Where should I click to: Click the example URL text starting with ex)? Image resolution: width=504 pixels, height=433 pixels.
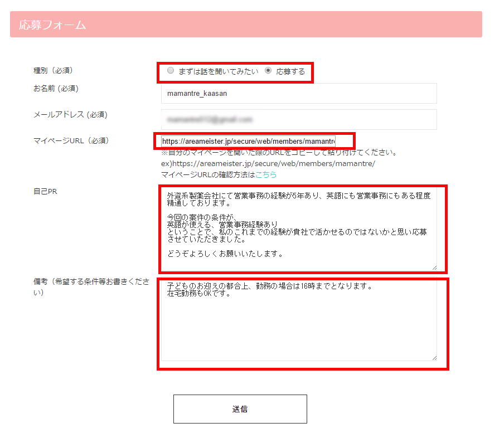[x=268, y=164]
